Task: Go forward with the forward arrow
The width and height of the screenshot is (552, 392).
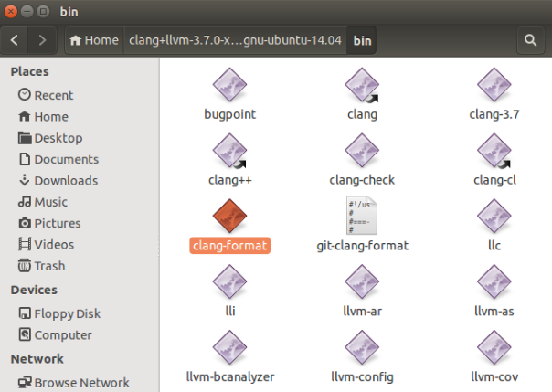Action: click(43, 40)
